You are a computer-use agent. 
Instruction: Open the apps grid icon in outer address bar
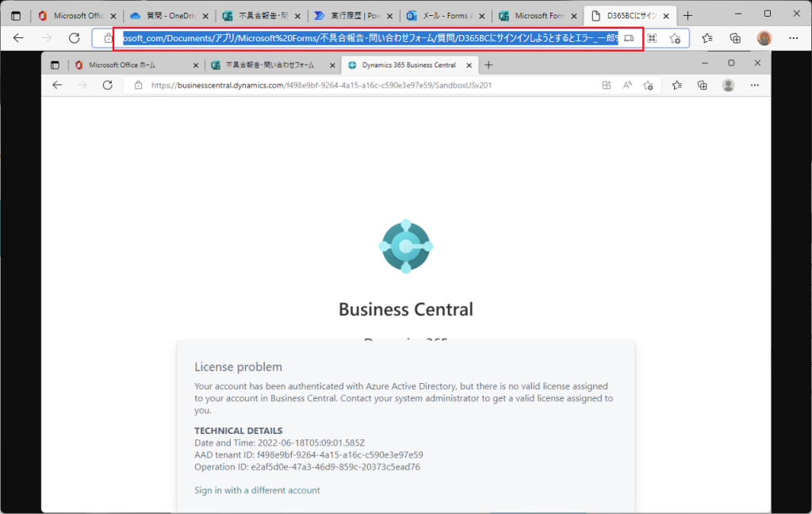pos(652,38)
